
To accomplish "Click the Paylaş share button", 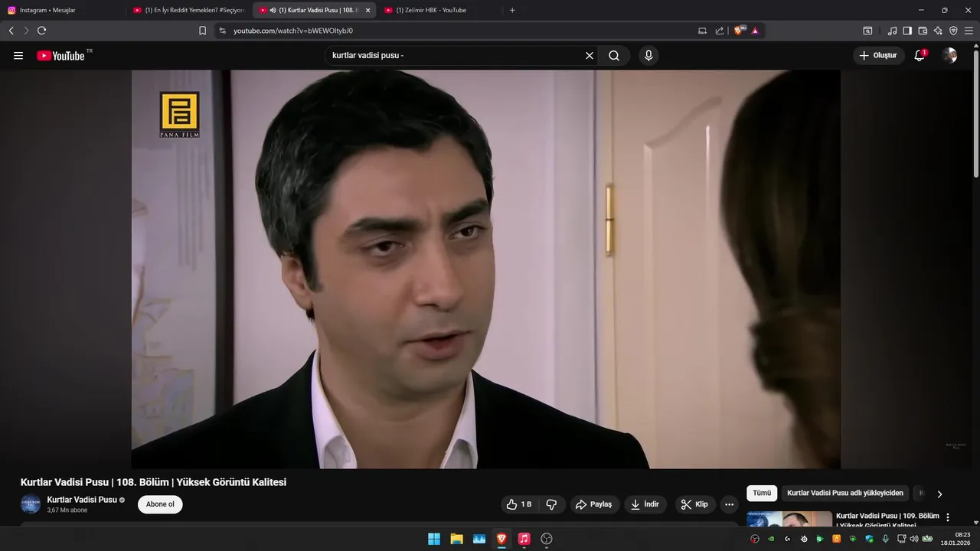I will click(594, 504).
